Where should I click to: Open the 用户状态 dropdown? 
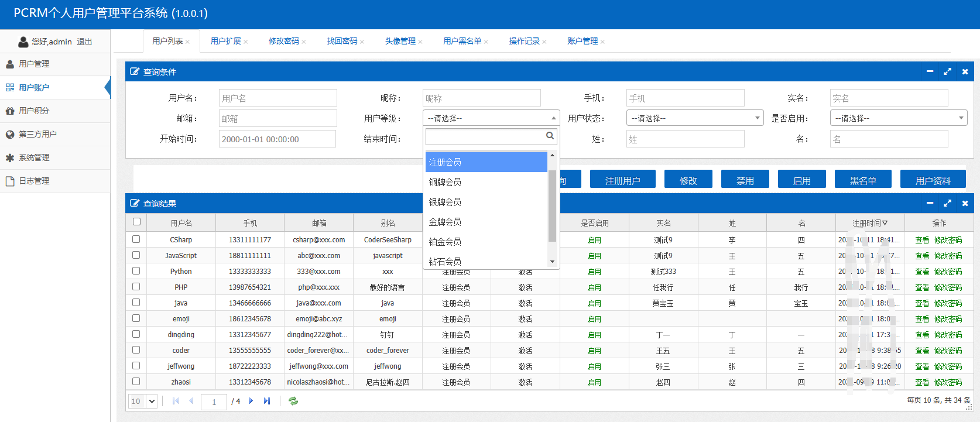695,118
